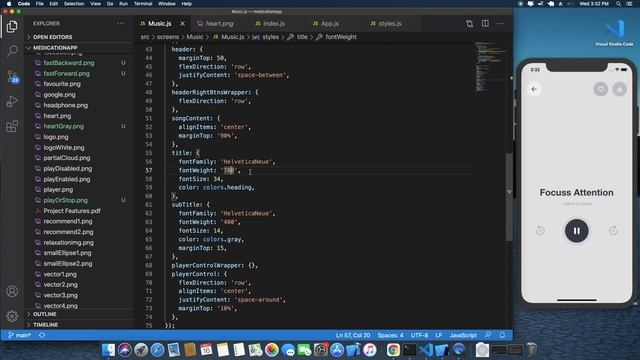Switch to the index.js tab
Screen dimensions: 640x360
(x=273, y=24)
